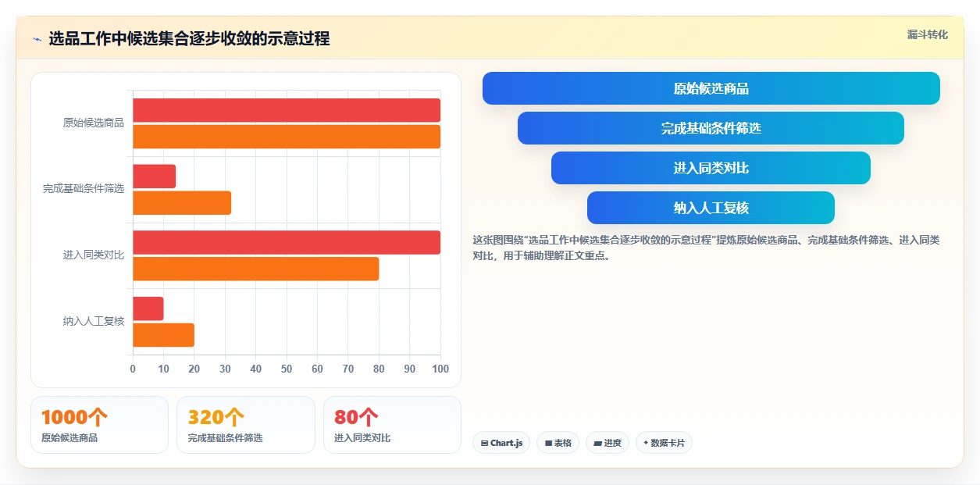Click the 完成基础条件筛选 chart axis label
Image resolution: width=980 pixels, height=485 pixels.
click(x=84, y=189)
